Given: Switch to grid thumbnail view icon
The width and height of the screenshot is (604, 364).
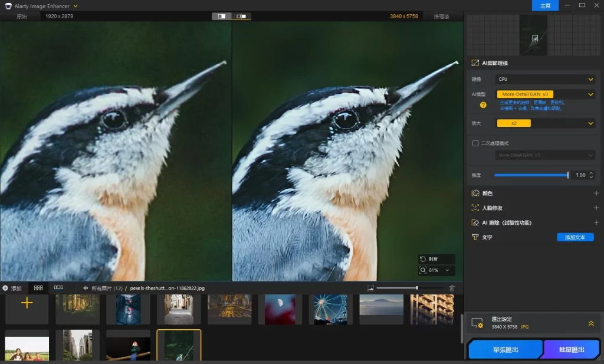Looking at the screenshot, I should (38, 288).
